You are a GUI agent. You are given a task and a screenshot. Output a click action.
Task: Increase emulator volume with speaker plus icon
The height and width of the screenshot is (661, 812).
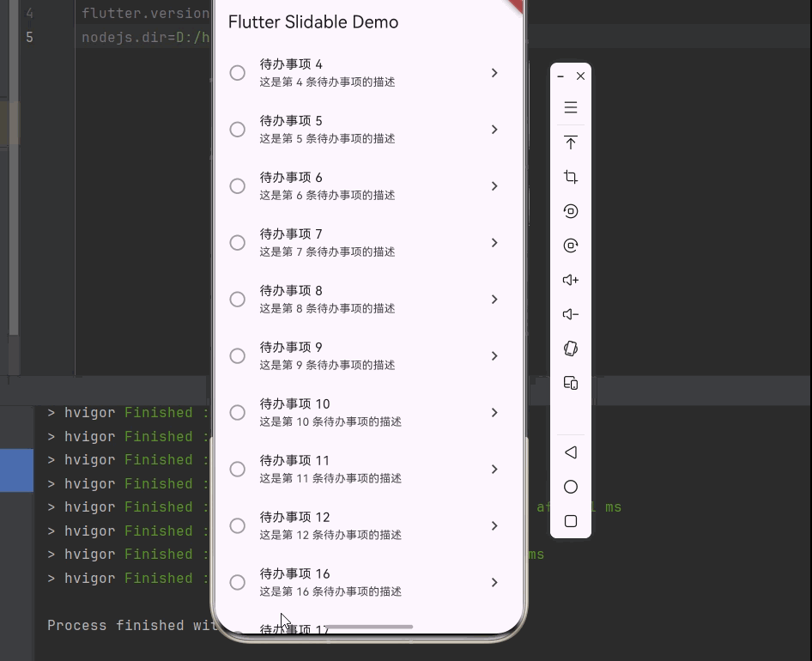pyautogui.click(x=571, y=280)
